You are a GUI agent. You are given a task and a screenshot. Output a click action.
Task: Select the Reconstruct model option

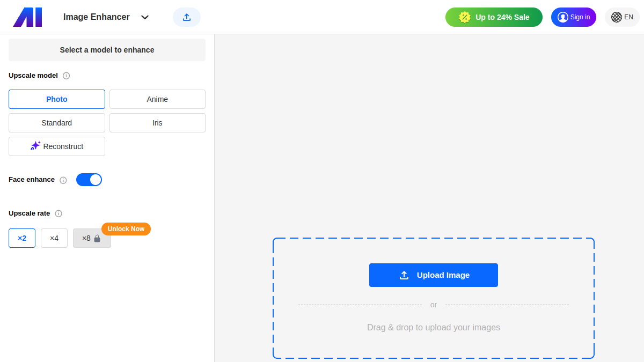[x=57, y=146]
